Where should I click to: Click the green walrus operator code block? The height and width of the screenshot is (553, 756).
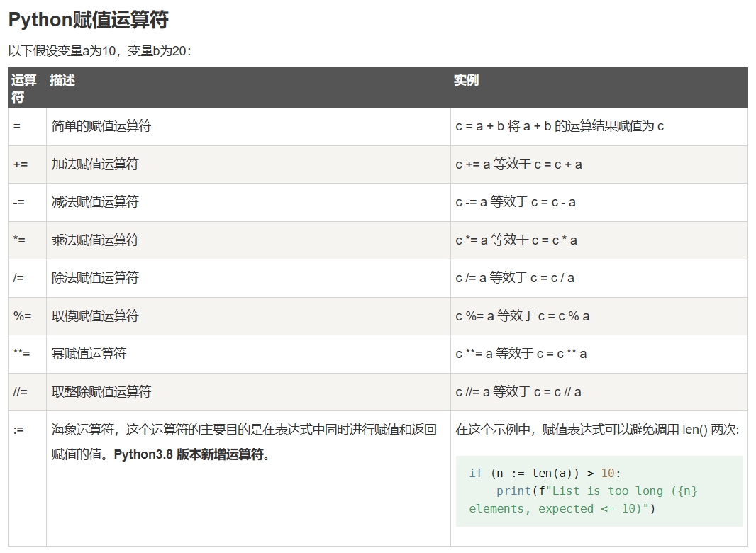(x=599, y=491)
